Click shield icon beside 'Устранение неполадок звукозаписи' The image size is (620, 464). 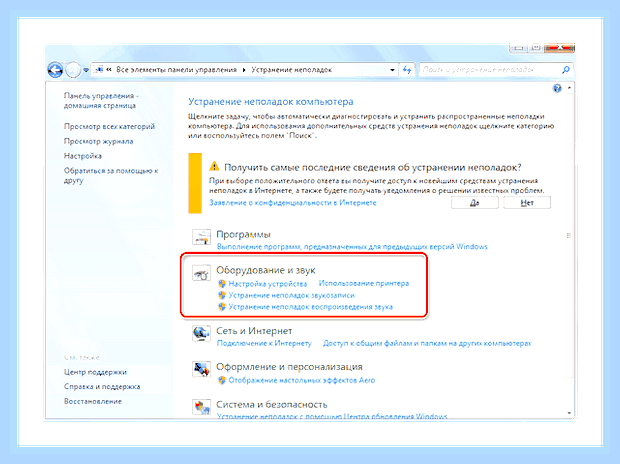pos(222,295)
